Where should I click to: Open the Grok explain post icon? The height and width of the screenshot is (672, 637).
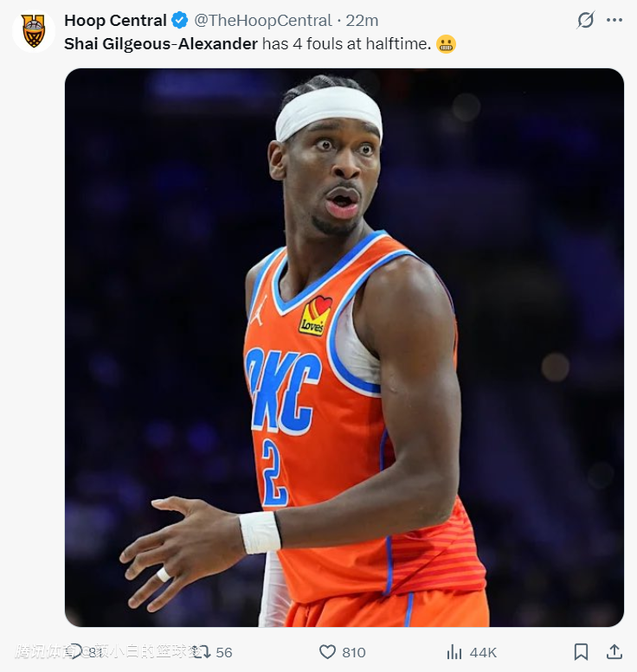pos(586,20)
